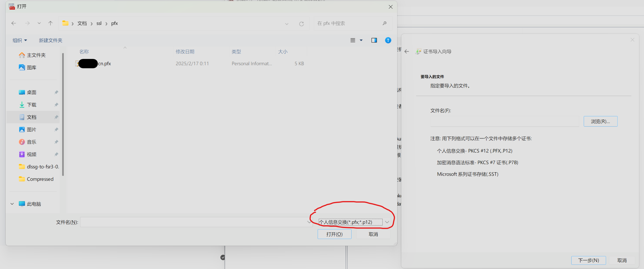Cancel the certificate import wizard
Screen dimensions: 644x269
622,260
